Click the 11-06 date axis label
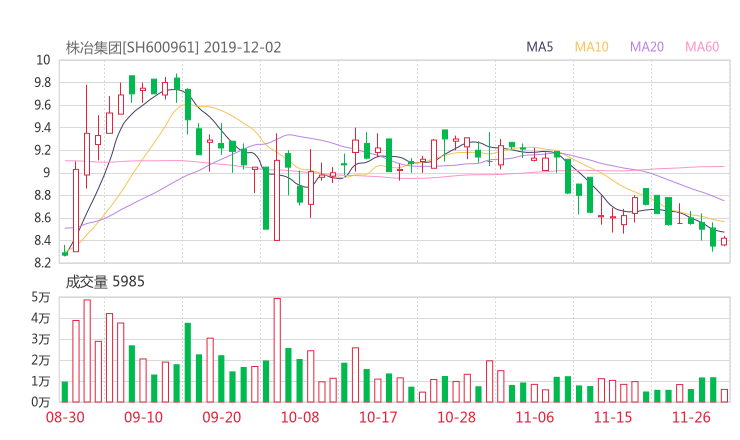 pos(535,417)
